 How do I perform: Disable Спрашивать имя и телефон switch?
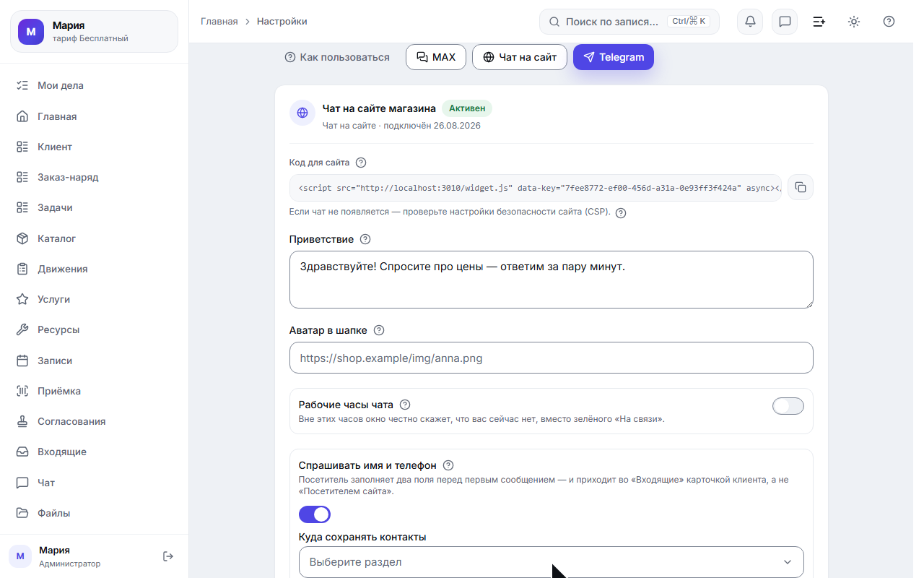tap(315, 514)
